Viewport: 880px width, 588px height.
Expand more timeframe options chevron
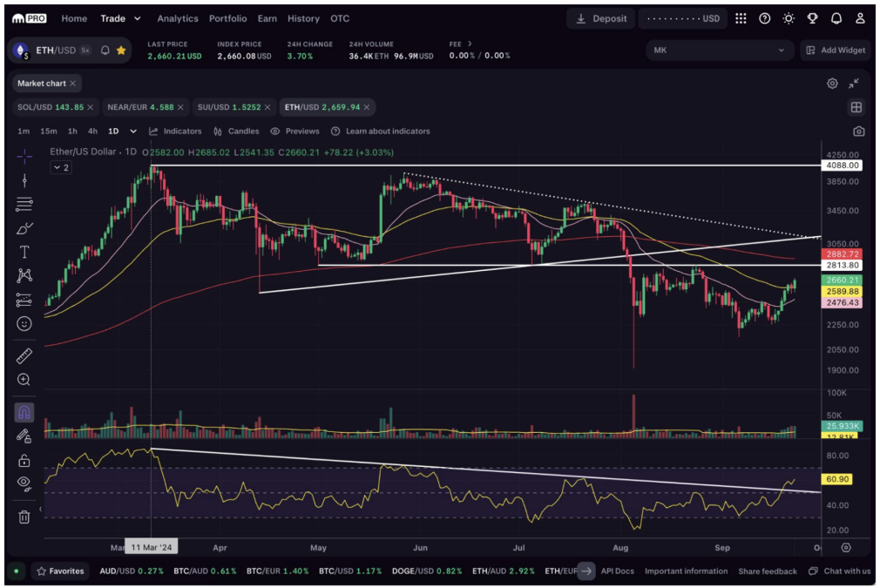click(x=133, y=132)
